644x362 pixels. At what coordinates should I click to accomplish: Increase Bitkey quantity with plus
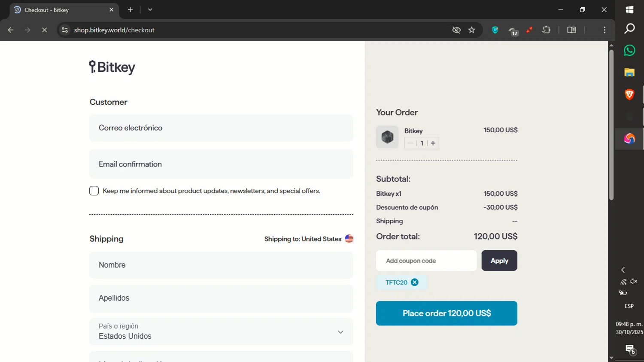pos(433,143)
